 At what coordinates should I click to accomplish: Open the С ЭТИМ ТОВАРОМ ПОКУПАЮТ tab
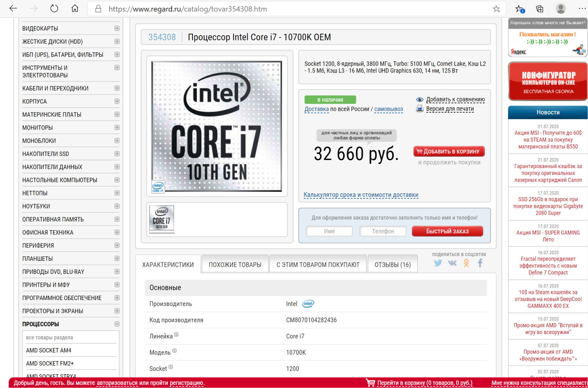point(318,264)
